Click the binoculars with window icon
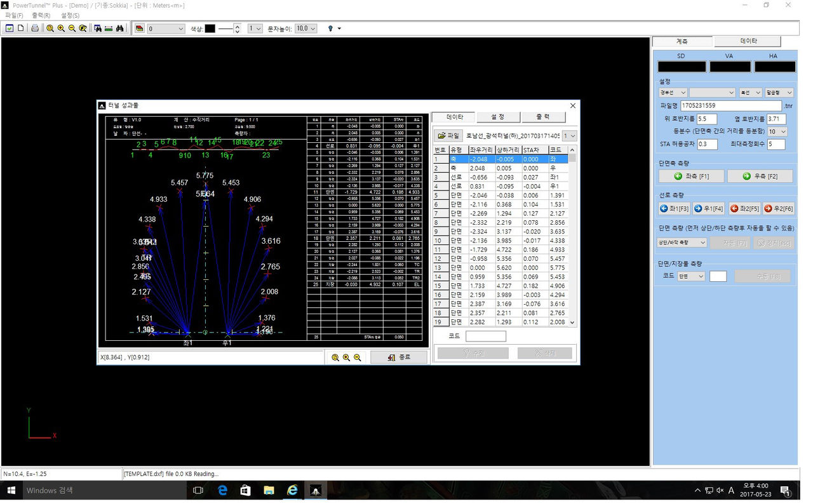813x504 pixels. coord(97,29)
